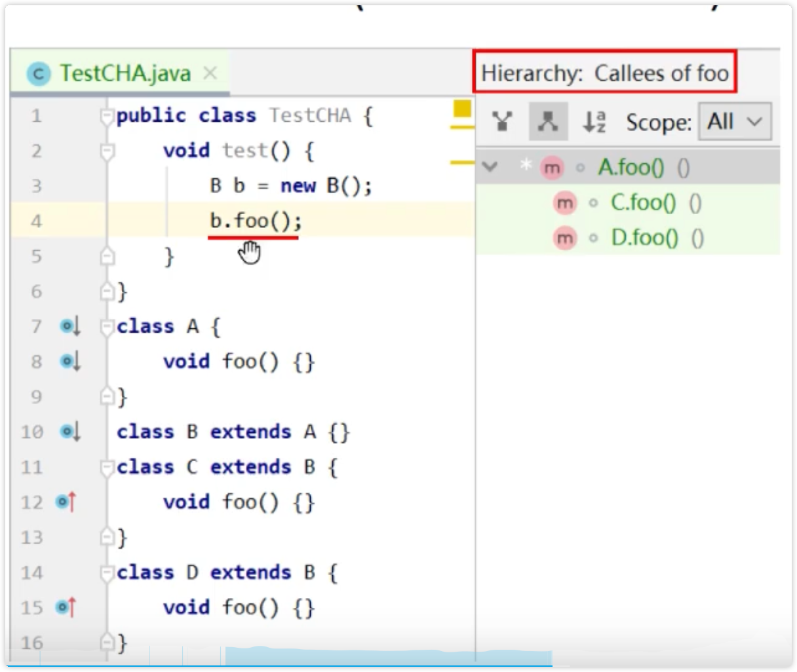Click the yellow warning indicator square
Image resolution: width=797 pixels, height=672 pixels.
coord(463,109)
